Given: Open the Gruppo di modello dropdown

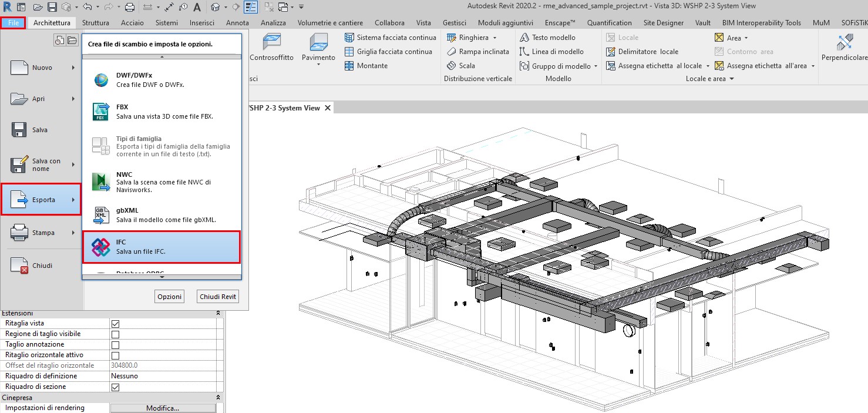Looking at the screenshot, I should coord(595,66).
